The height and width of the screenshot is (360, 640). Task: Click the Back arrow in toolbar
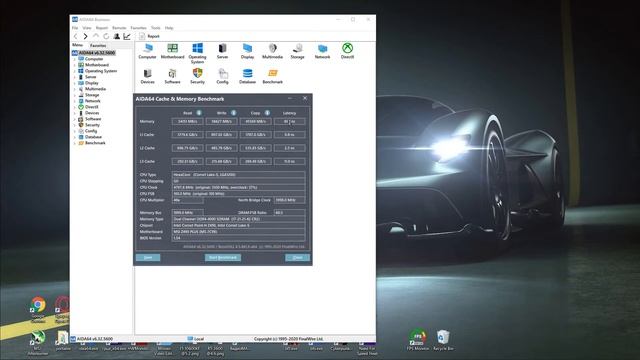(x=76, y=36)
